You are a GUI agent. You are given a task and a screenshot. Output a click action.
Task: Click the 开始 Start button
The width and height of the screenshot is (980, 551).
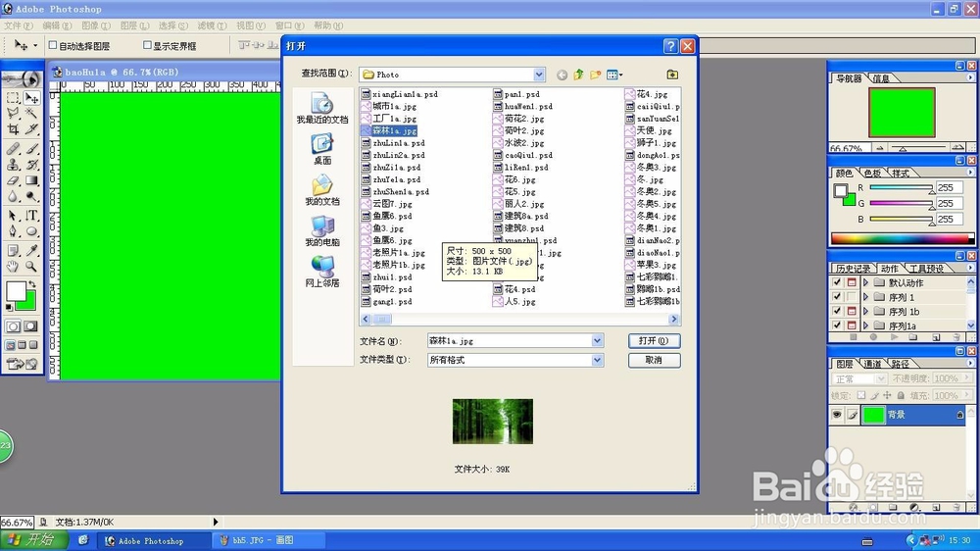tap(32, 540)
